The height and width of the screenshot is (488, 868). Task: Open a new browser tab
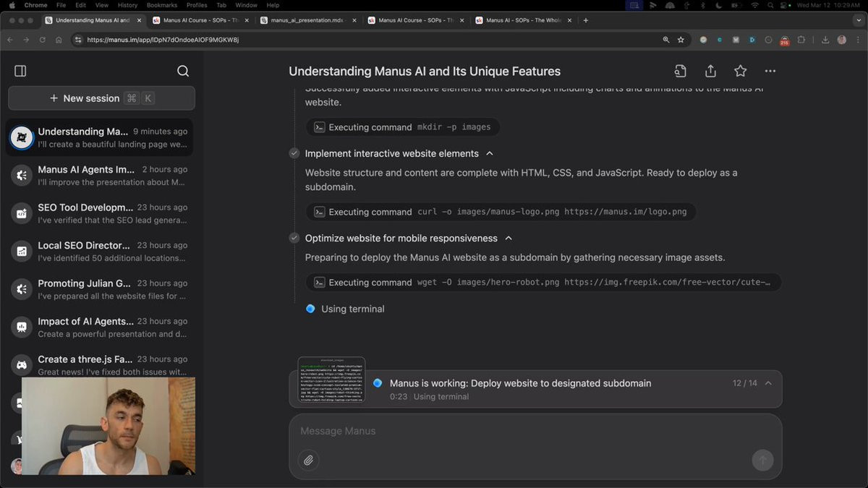click(586, 20)
